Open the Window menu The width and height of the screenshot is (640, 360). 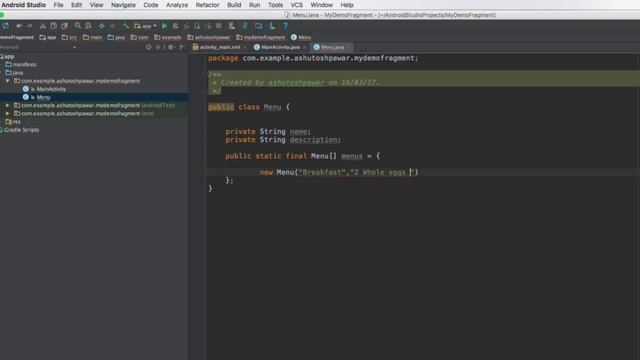pyautogui.click(x=322, y=5)
